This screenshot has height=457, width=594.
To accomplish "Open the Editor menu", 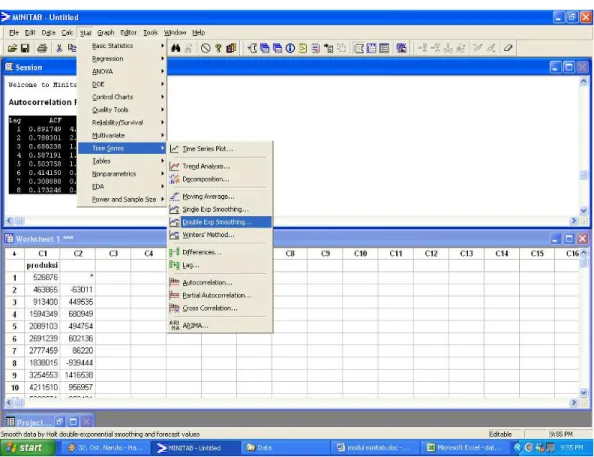I will pos(128,33).
